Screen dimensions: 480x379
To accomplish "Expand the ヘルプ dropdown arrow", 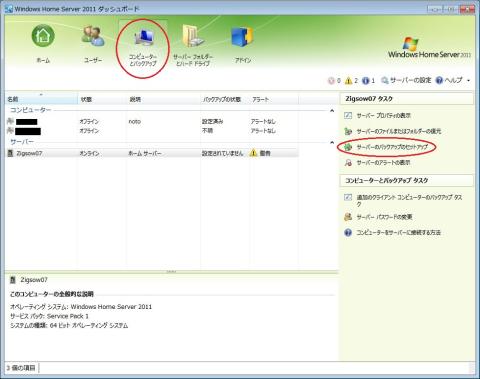I will [468, 81].
